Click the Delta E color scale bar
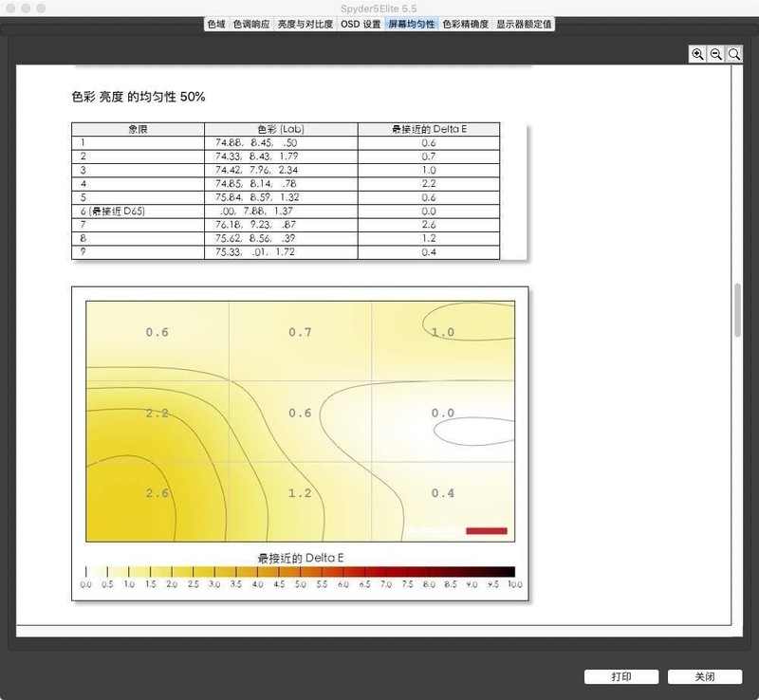Screen dimensions: 759x700 coord(301,570)
